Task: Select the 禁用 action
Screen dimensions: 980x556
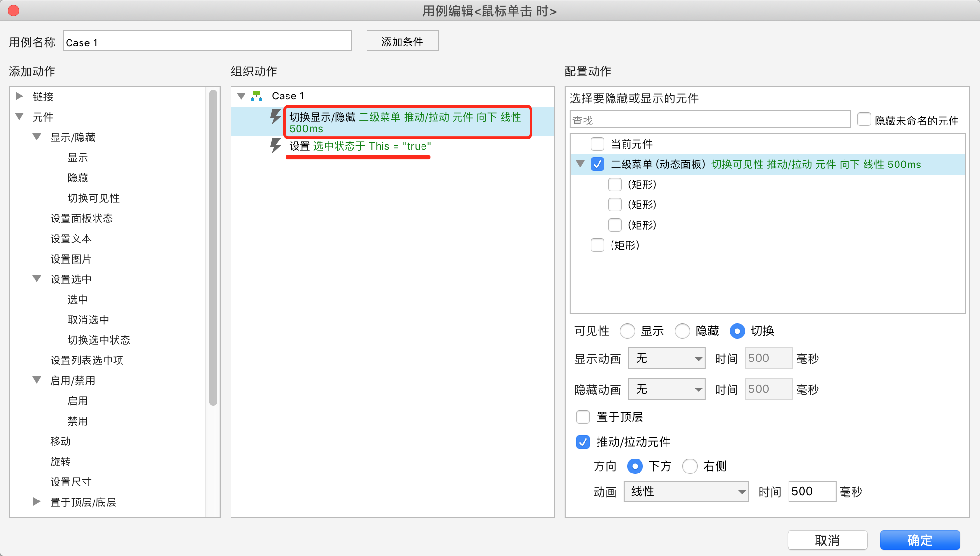Action: click(x=78, y=421)
